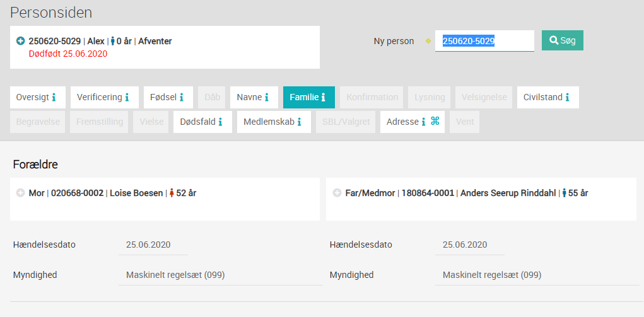Click mother's Hændelsesdato field 25.06.2020

153,245
